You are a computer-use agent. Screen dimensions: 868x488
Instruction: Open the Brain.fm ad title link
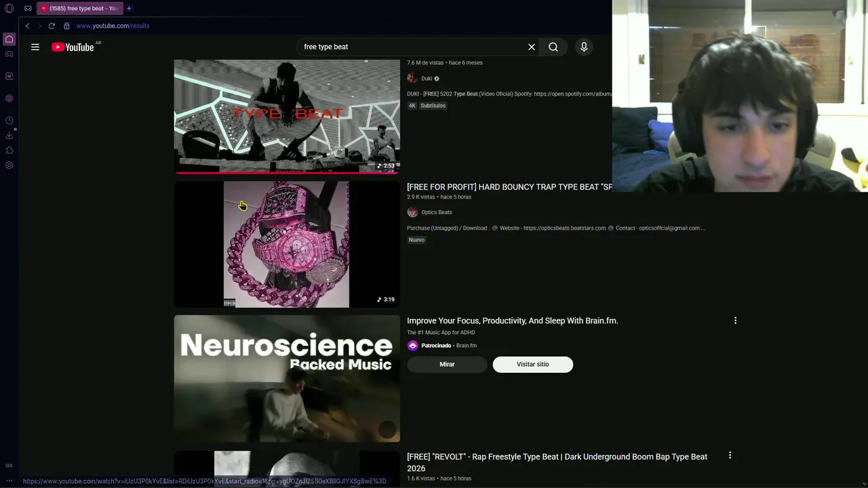(512, 321)
